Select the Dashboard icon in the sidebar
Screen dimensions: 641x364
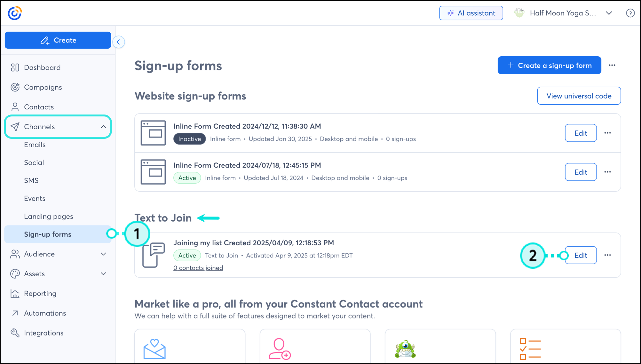[x=15, y=67]
